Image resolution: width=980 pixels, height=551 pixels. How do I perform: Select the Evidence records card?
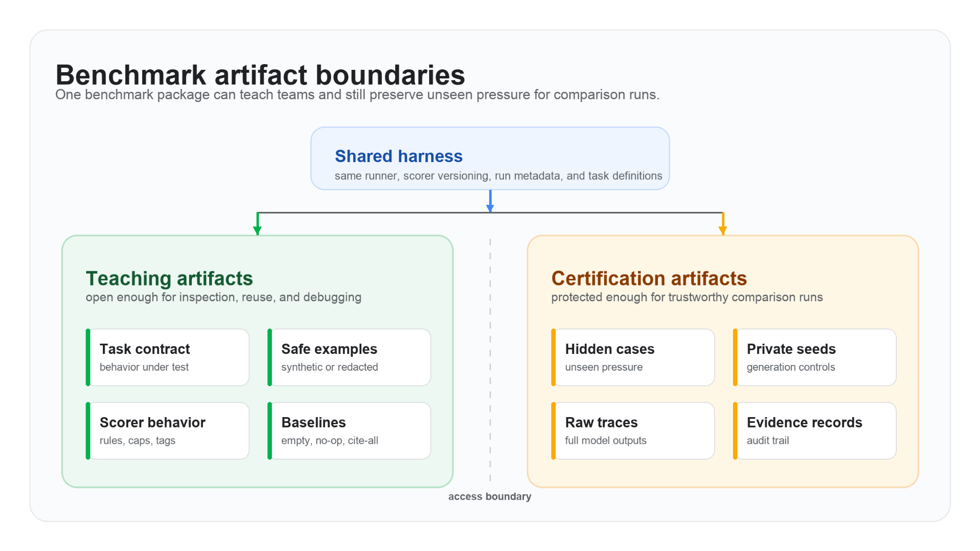pos(815,431)
